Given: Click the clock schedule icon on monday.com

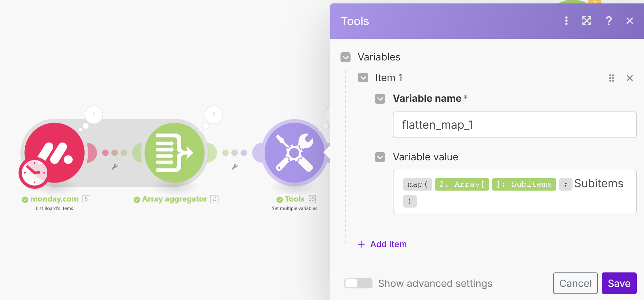Looking at the screenshot, I should 34,173.
